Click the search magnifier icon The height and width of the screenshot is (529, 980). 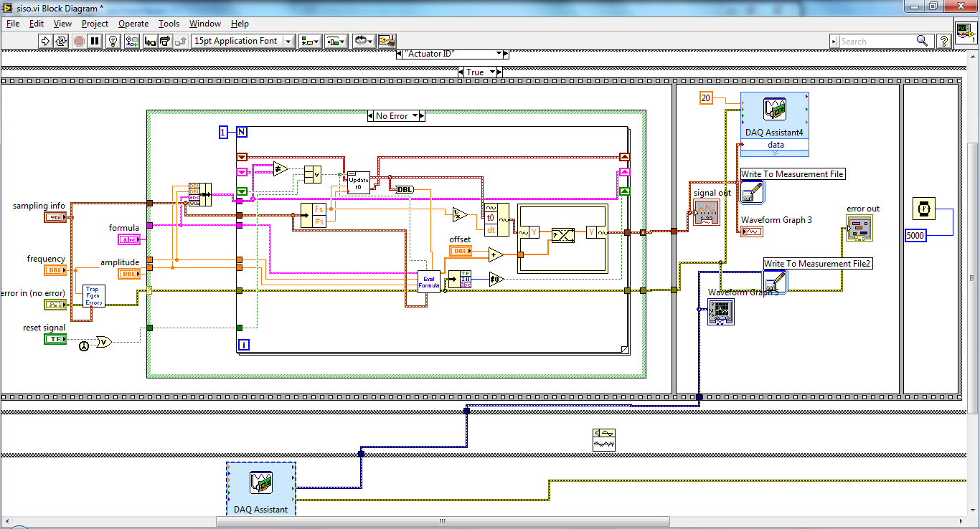pos(924,42)
